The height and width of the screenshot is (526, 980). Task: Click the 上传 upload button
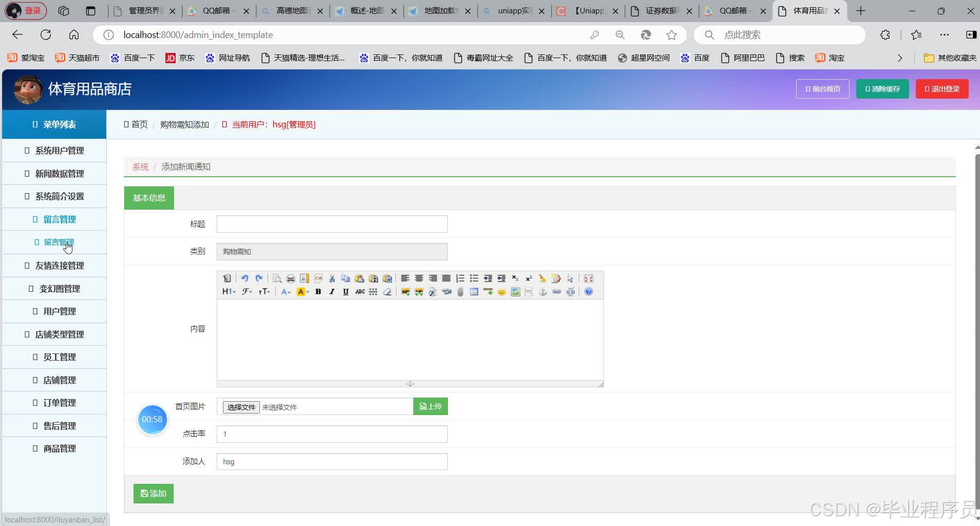(430, 406)
